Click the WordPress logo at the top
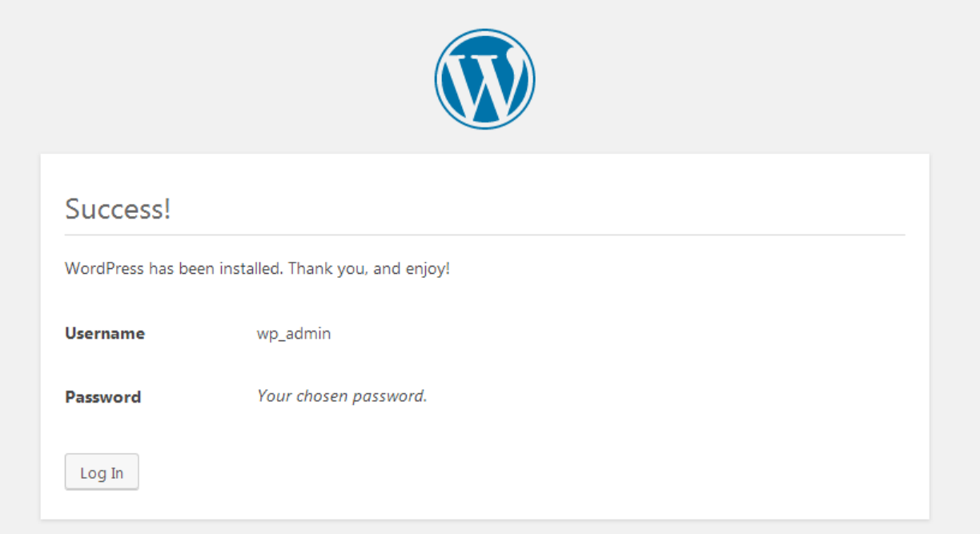 point(484,79)
